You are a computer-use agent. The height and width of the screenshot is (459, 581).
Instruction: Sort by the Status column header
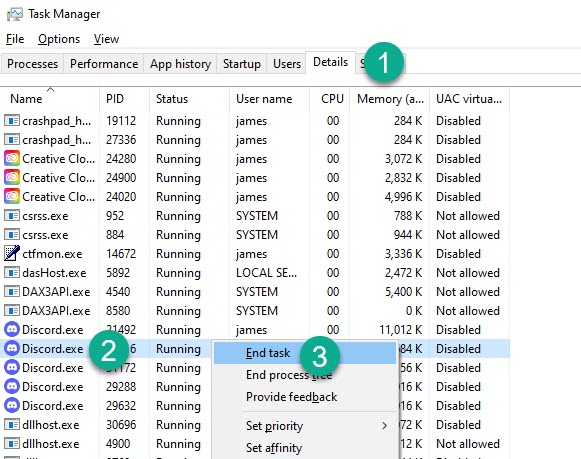click(189, 99)
